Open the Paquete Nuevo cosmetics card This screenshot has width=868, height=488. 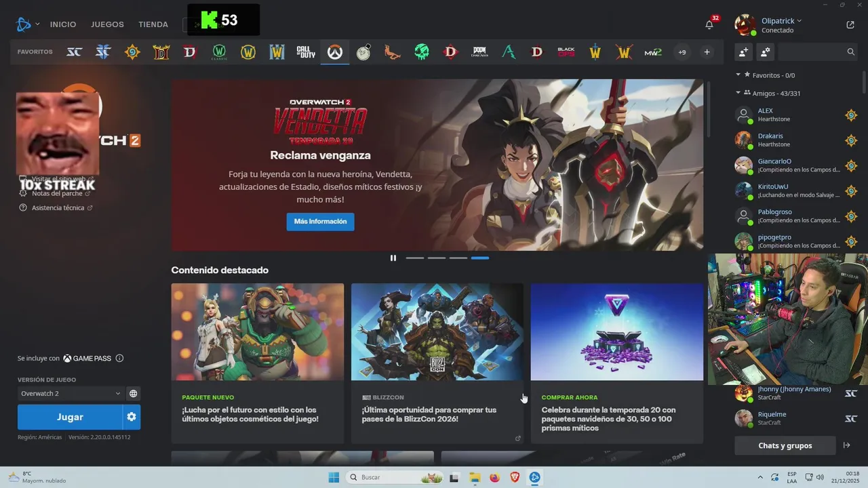click(x=257, y=363)
